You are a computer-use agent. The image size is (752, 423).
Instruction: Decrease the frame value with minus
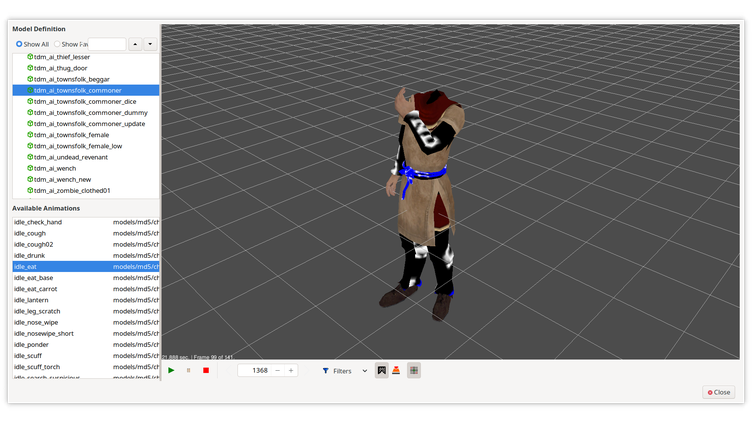click(277, 370)
